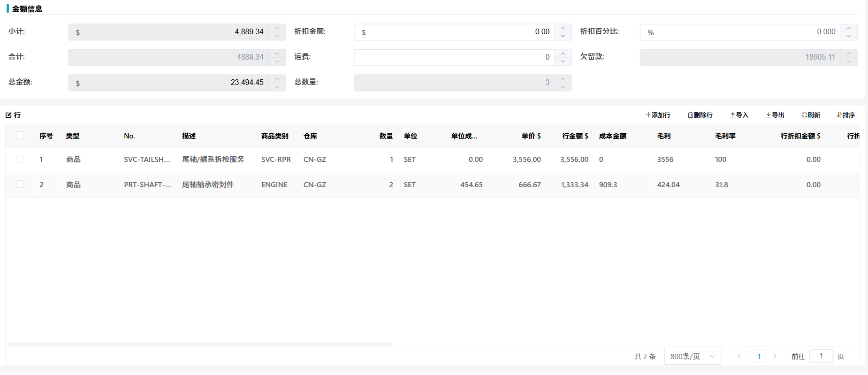Click the 删除行 delete row icon
Screen dimensions: 868x375
pos(690,115)
